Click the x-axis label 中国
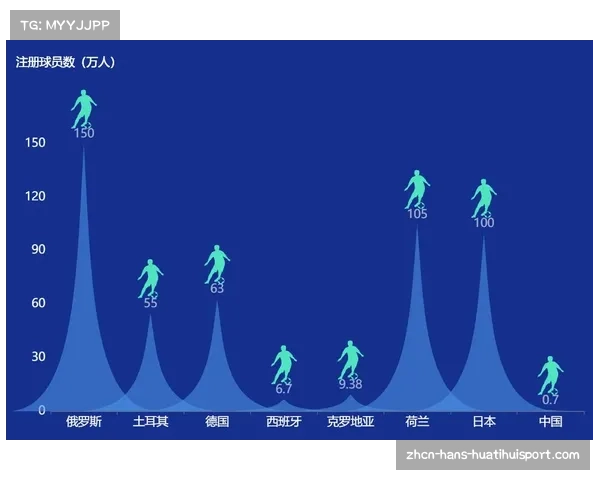 (550, 422)
